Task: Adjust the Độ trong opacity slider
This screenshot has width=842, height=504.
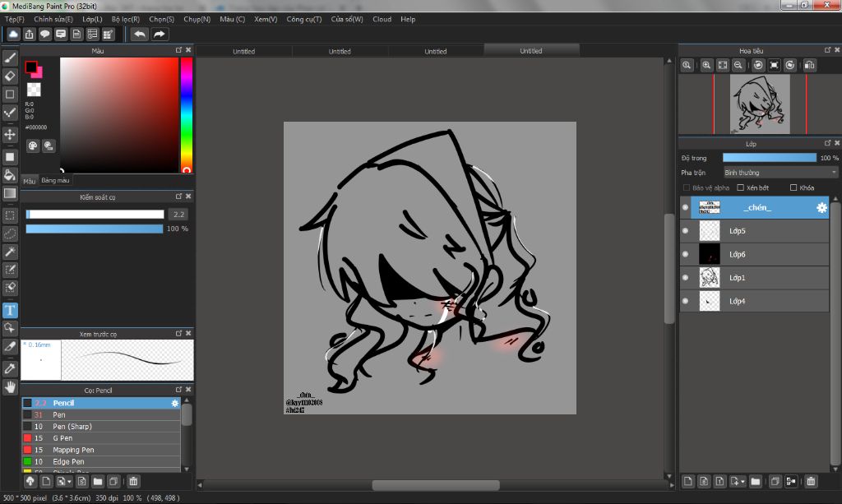Action: [769, 158]
